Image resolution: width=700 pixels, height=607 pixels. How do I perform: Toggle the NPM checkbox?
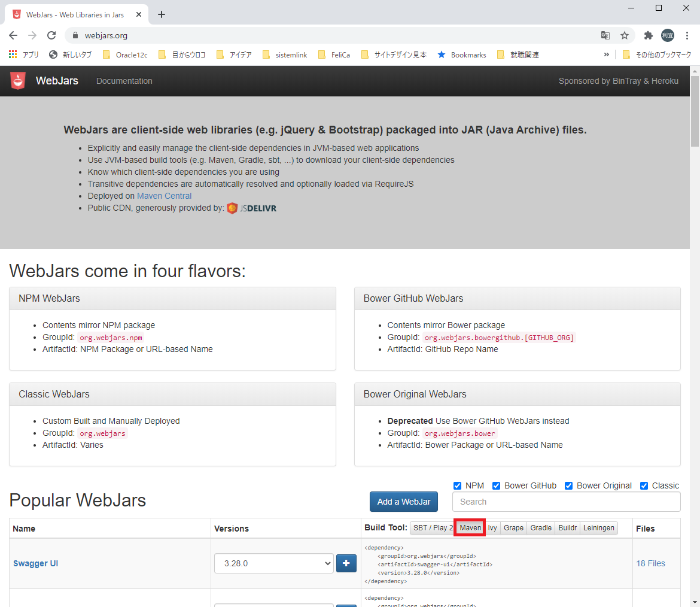click(x=457, y=485)
